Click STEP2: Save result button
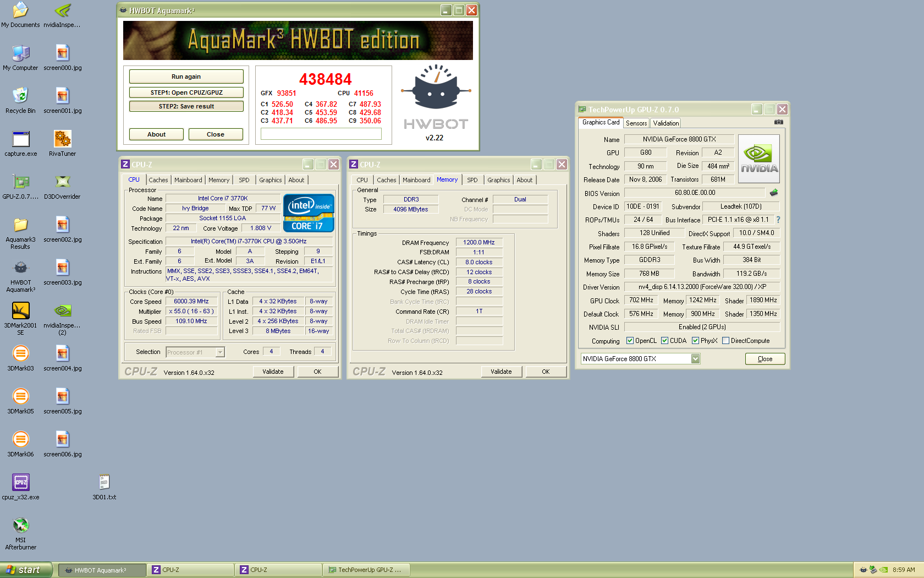 [186, 106]
